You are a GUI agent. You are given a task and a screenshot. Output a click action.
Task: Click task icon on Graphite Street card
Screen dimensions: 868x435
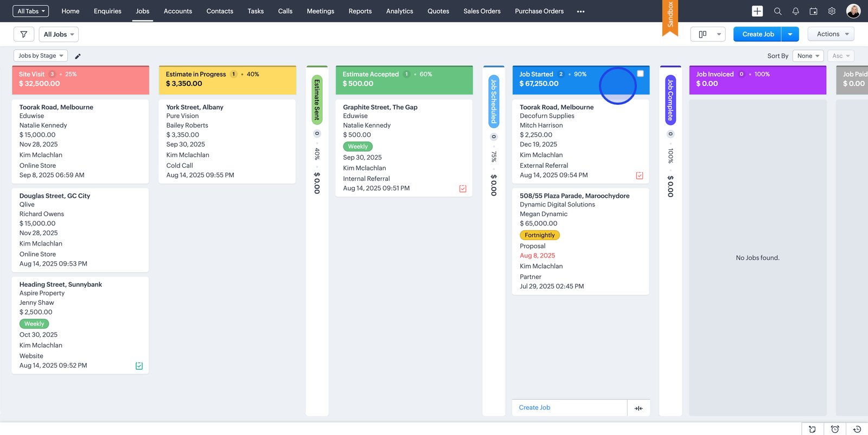point(463,188)
